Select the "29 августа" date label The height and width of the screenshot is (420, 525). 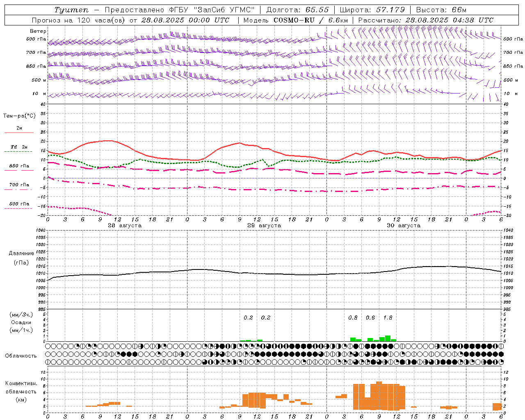point(264,226)
